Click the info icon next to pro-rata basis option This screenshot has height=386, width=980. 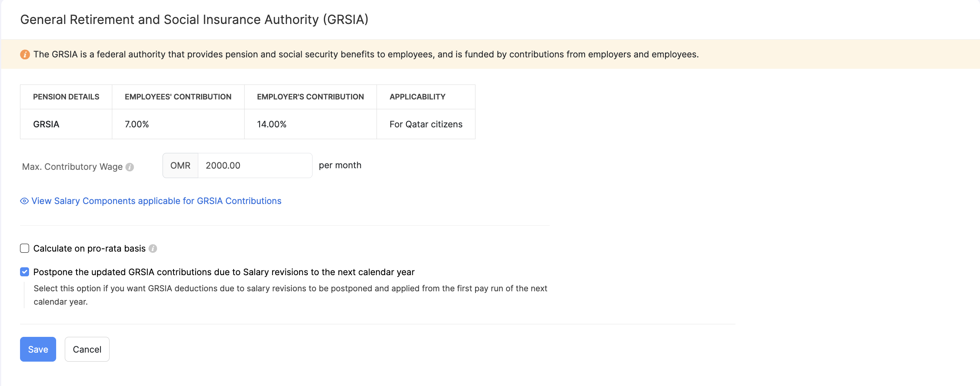[153, 248]
